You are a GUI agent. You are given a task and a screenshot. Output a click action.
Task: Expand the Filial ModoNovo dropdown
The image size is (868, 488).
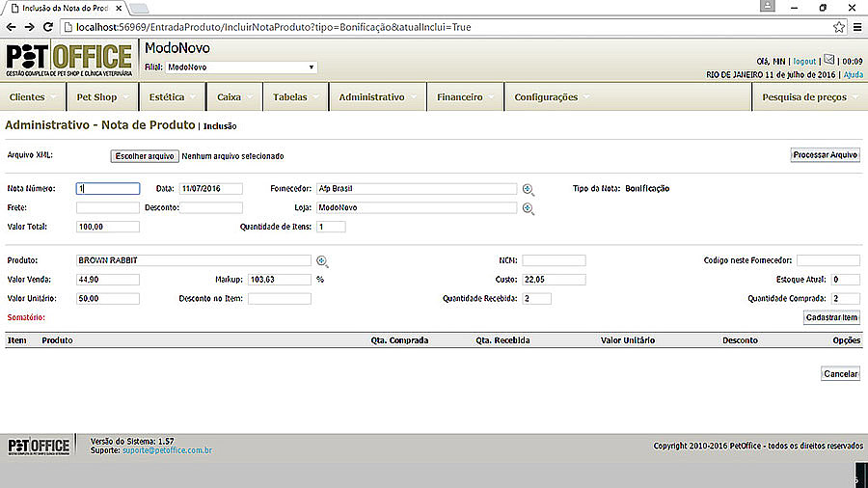pyautogui.click(x=241, y=68)
